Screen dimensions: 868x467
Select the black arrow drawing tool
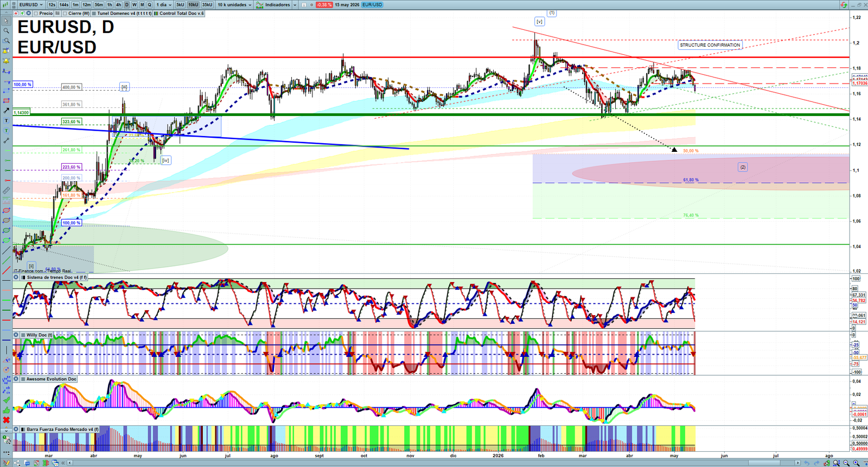[x=6, y=111]
